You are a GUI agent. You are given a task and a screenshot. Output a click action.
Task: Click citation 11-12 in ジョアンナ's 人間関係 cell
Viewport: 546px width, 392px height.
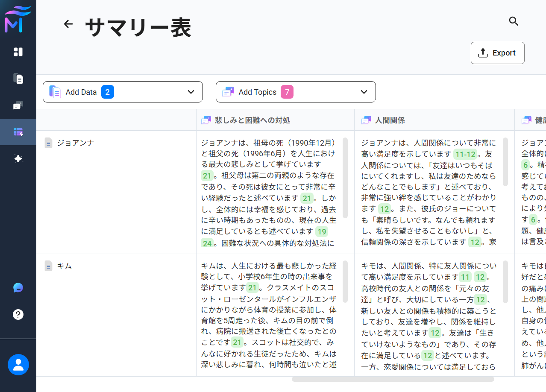pos(464,154)
